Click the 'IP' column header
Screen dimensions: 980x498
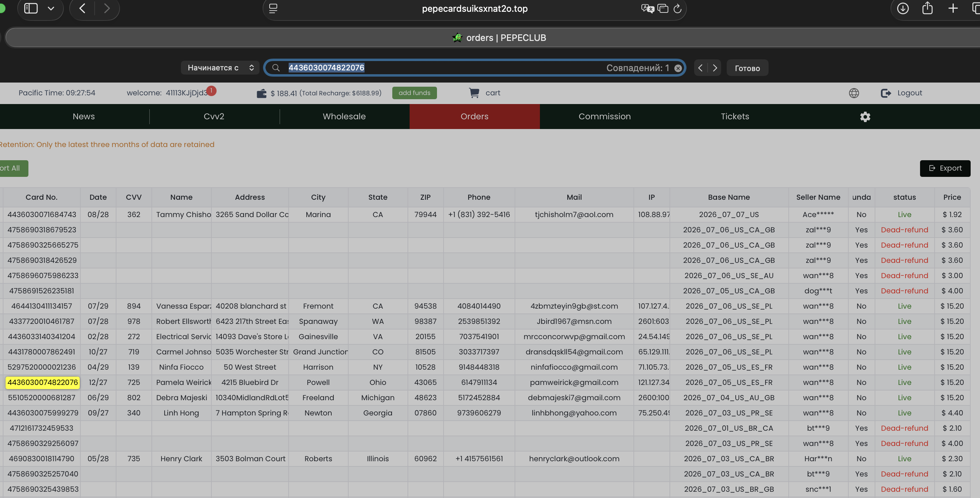coord(652,197)
